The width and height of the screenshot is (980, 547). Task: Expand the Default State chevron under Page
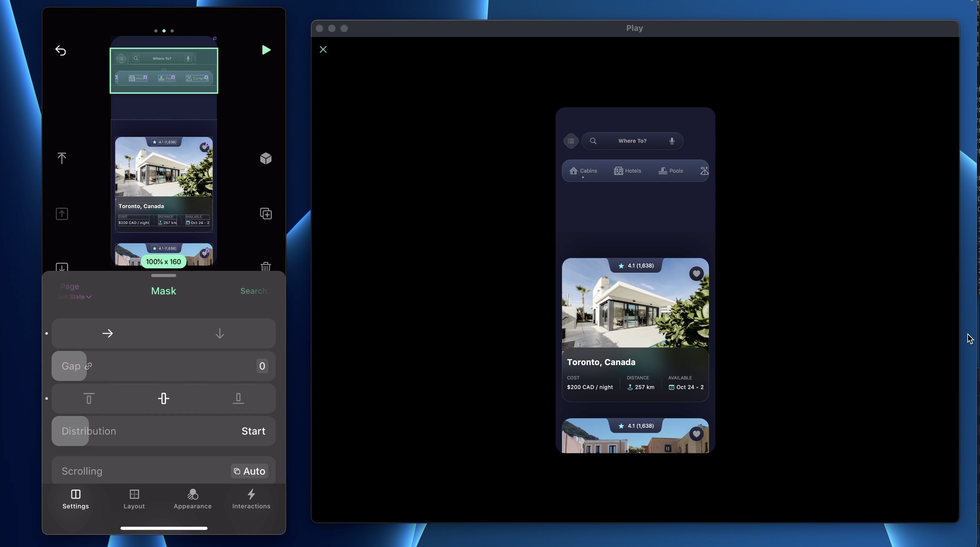coord(89,297)
